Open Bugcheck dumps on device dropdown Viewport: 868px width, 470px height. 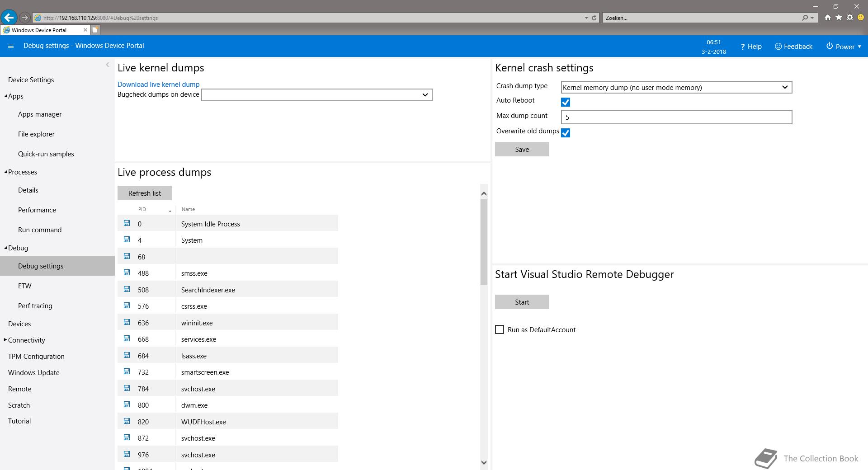pos(317,95)
